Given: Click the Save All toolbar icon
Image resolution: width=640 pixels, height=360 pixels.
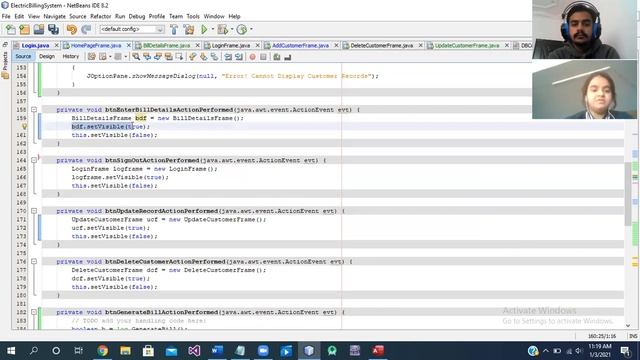Looking at the screenshot, I should click(x=53, y=29).
